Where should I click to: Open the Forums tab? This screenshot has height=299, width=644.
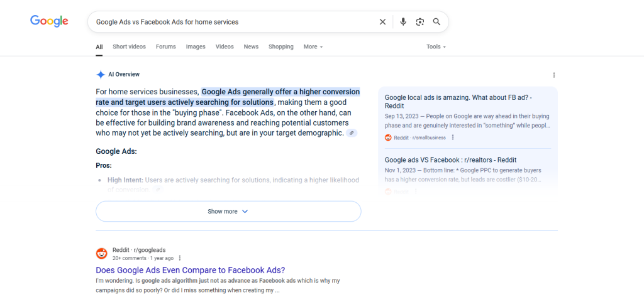pos(165,46)
